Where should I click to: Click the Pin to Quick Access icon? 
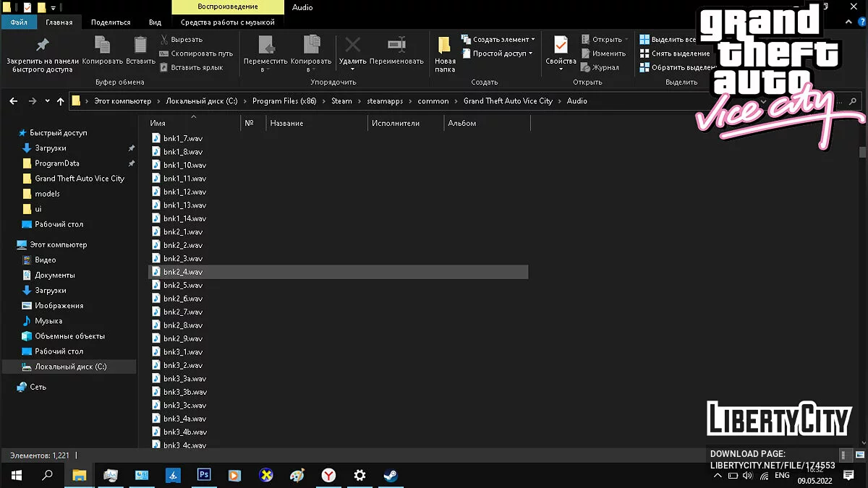[43, 46]
